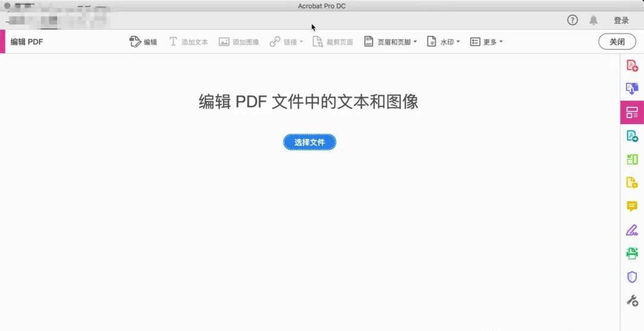
Task: Open the notifications bell icon
Action: pyautogui.click(x=593, y=20)
